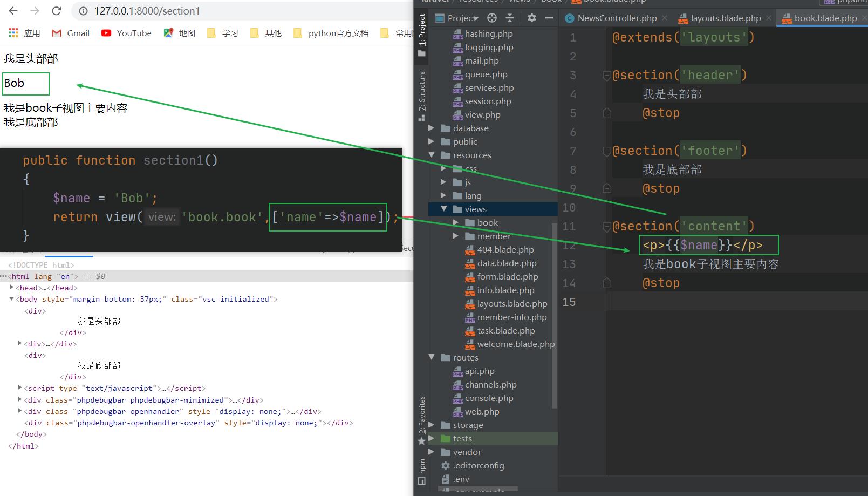Open the YouTube bookmark
The width and height of the screenshot is (868, 496).
pyautogui.click(x=127, y=33)
